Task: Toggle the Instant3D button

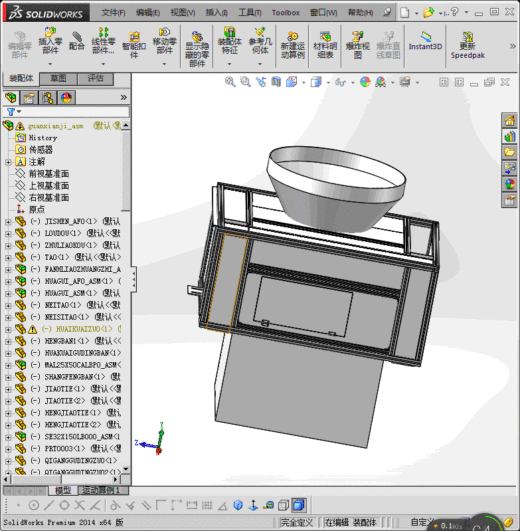Action: click(425, 41)
